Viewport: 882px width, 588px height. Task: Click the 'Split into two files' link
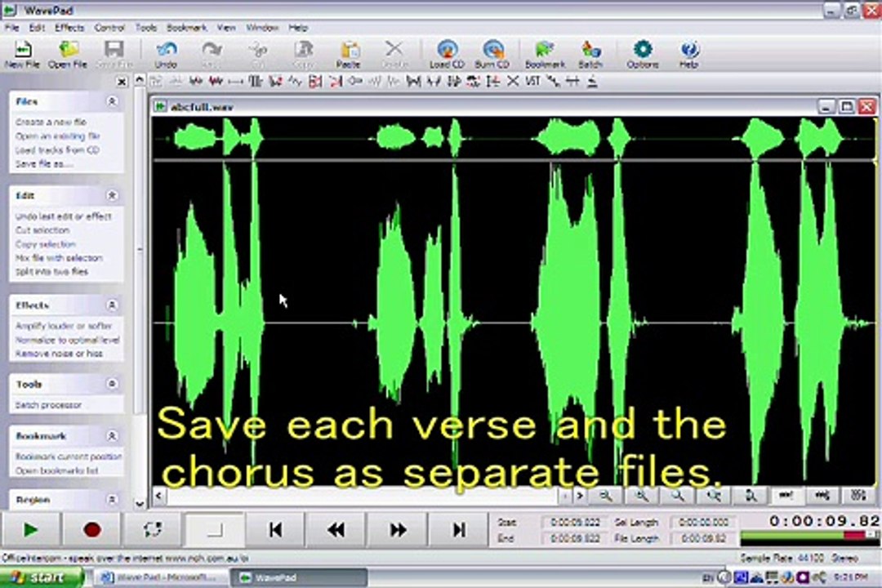click(x=51, y=271)
